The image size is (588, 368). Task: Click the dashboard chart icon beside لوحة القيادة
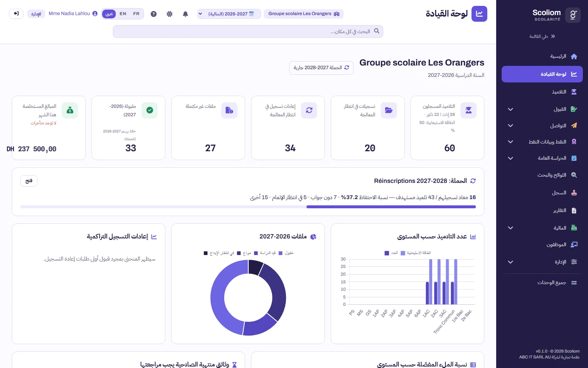(479, 14)
